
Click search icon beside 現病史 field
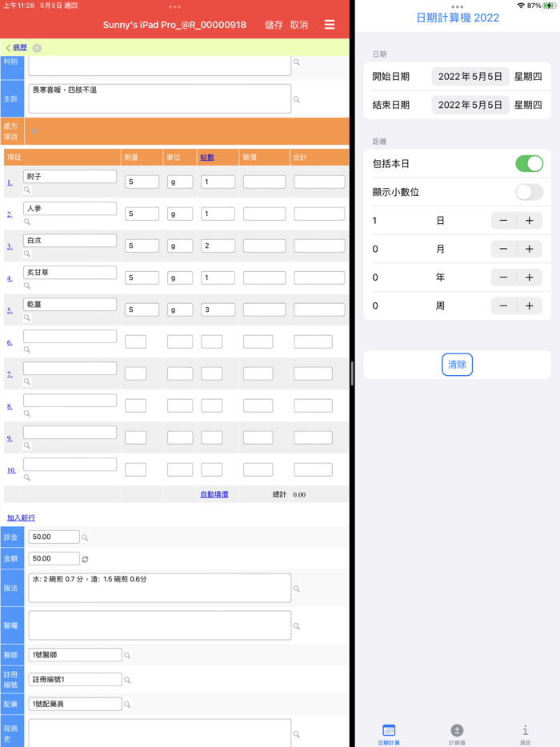tap(297, 734)
